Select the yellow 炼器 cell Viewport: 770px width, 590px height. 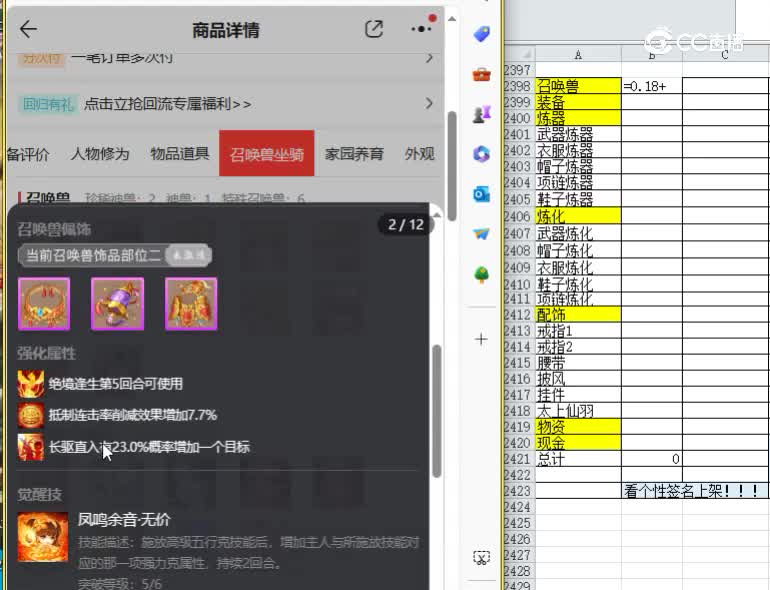(578, 118)
